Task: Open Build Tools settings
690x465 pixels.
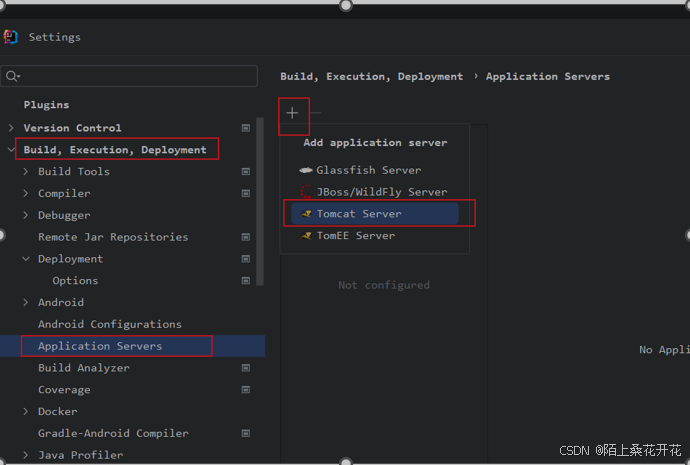Action: tap(74, 172)
